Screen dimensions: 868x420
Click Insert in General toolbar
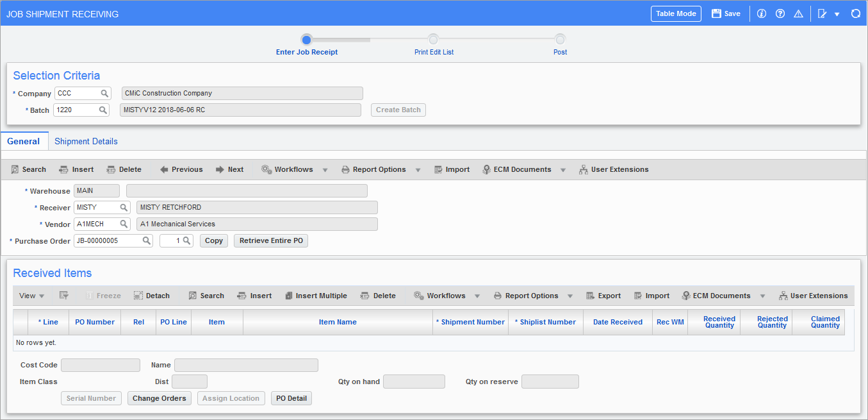click(76, 169)
